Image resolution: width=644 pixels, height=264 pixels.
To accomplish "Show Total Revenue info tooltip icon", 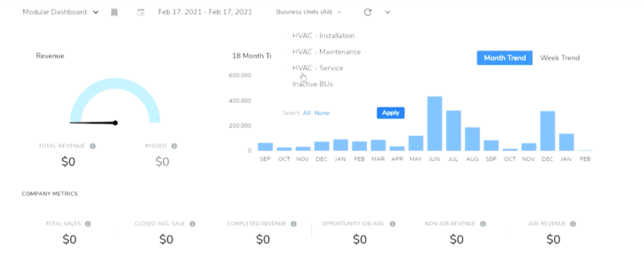I will (x=92, y=146).
